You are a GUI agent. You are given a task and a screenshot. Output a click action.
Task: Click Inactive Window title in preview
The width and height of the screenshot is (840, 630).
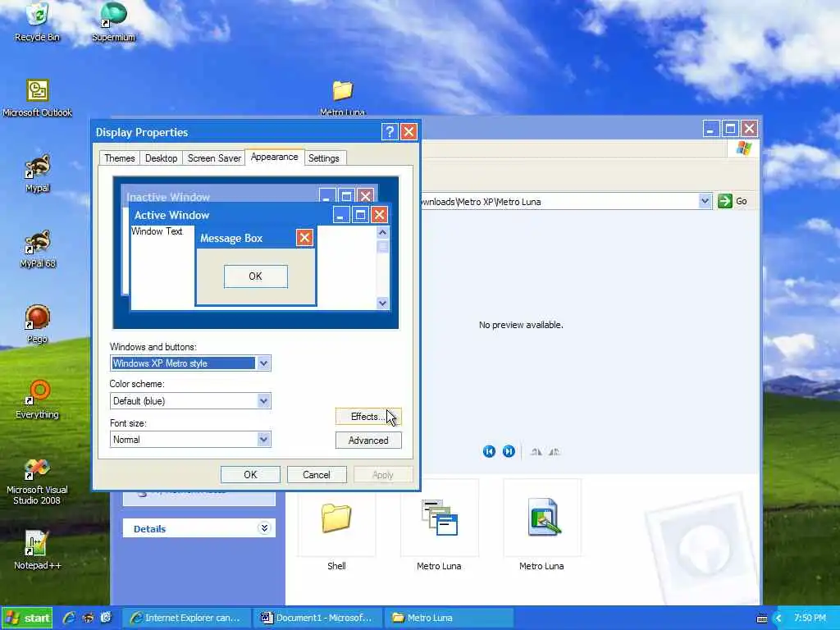click(x=168, y=197)
